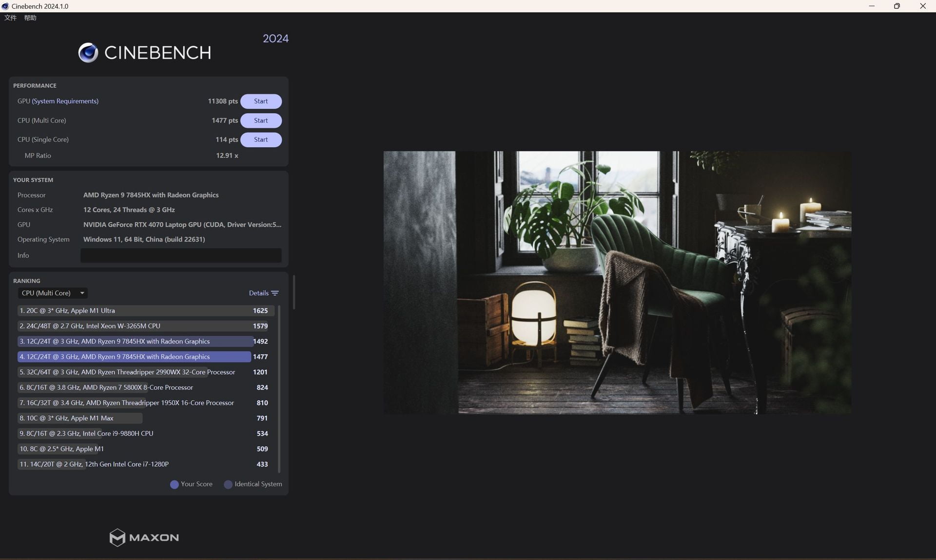Click into the Info text field
936x560 pixels.
coord(181,255)
